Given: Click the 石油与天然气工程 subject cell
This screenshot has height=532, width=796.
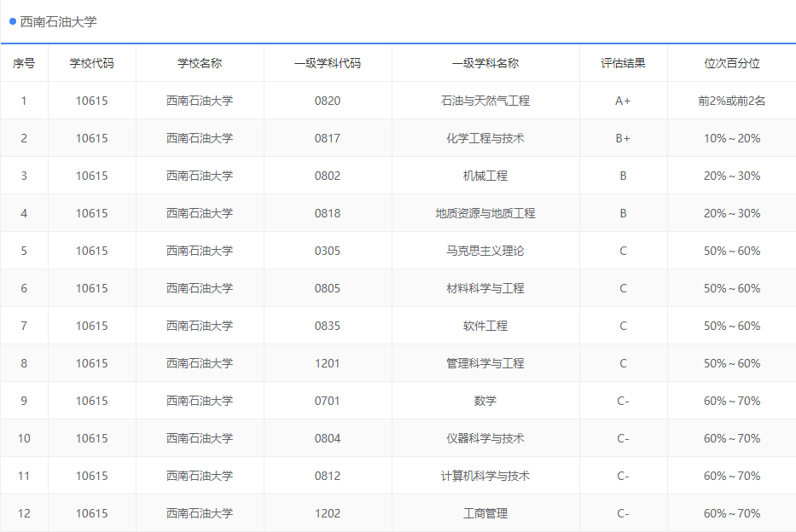Looking at the screenshot, I should [x=485, y=100].
